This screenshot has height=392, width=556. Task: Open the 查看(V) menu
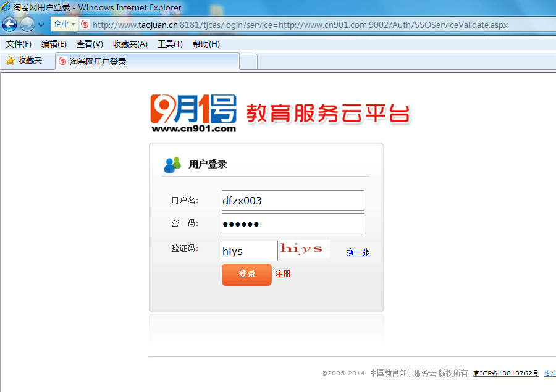[90, 44]
